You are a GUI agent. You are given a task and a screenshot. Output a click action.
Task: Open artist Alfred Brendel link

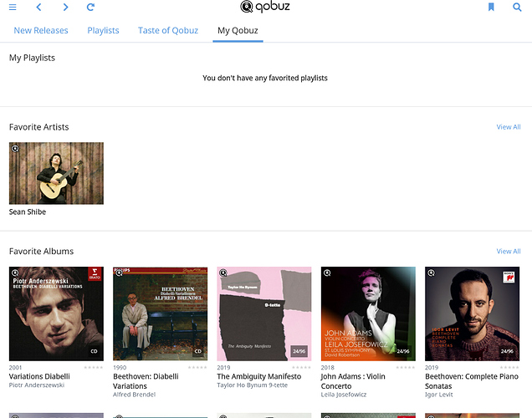[134, 395]
